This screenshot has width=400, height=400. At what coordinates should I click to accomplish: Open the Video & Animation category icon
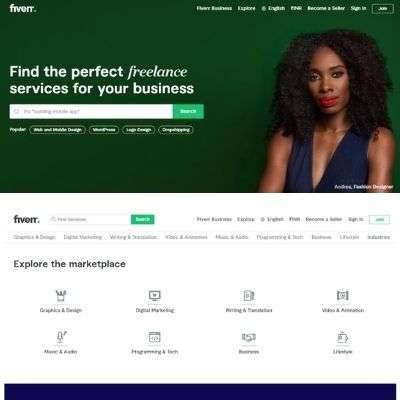[x=343, y=295]
